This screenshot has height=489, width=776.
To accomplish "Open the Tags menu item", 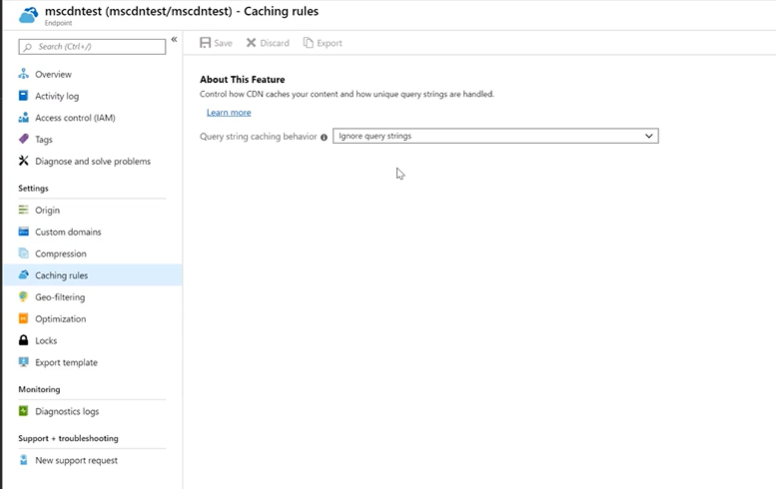I will coord(44,140).
